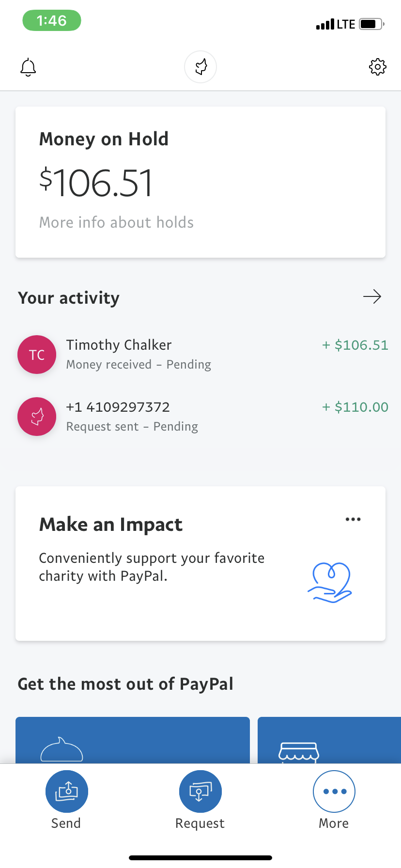Tap the Make an Impact card title
The width and height of the screenshot is (401, 868).
coord(111,525)
